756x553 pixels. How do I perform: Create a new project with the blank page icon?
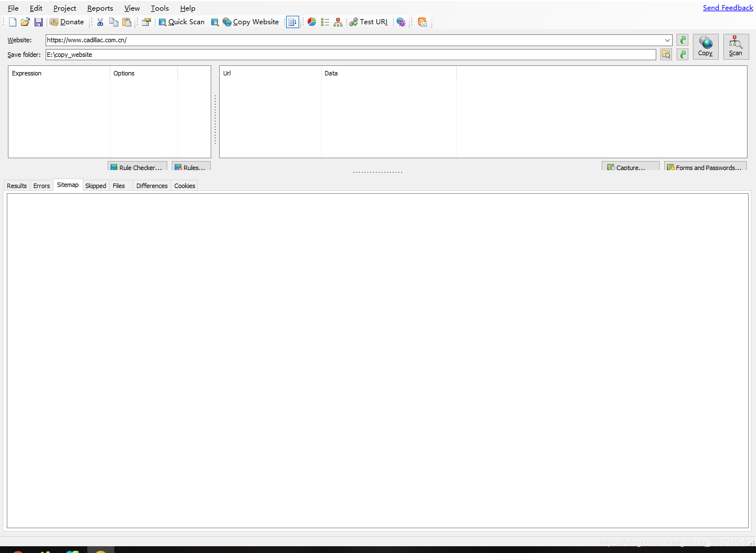(x=12, y=22)
